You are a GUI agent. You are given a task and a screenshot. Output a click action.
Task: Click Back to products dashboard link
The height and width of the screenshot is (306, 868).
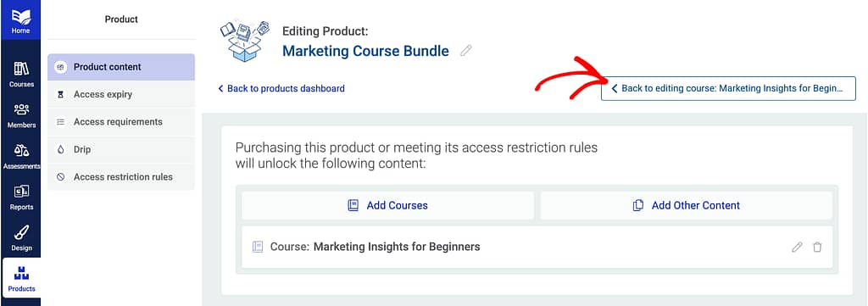[281, 88]
